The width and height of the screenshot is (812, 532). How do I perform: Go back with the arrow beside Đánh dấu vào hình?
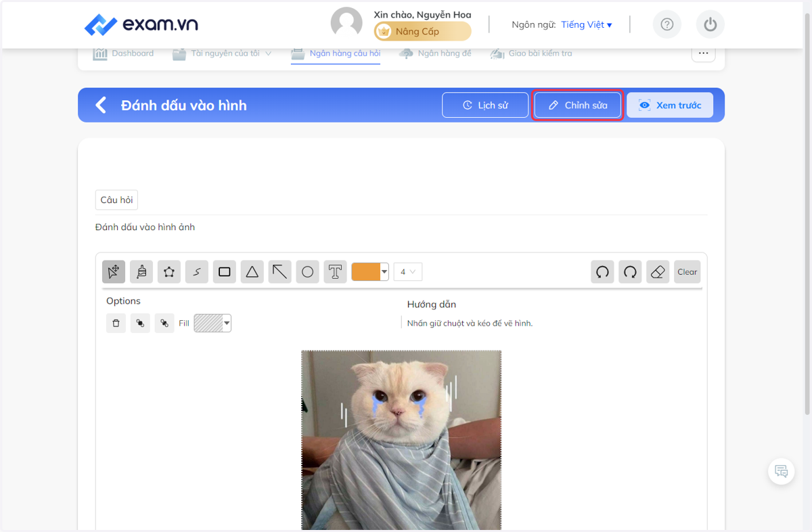101,105
